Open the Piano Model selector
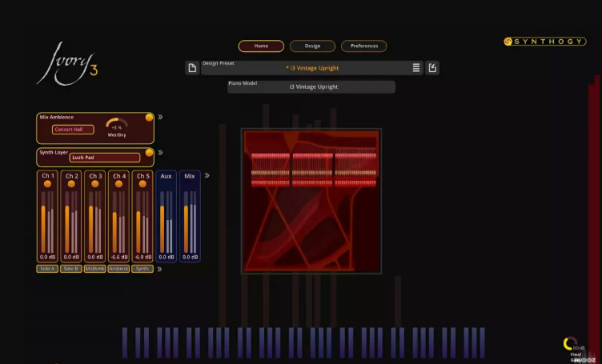Viewport: 602px width, 364px height. (x=311, y=86)
